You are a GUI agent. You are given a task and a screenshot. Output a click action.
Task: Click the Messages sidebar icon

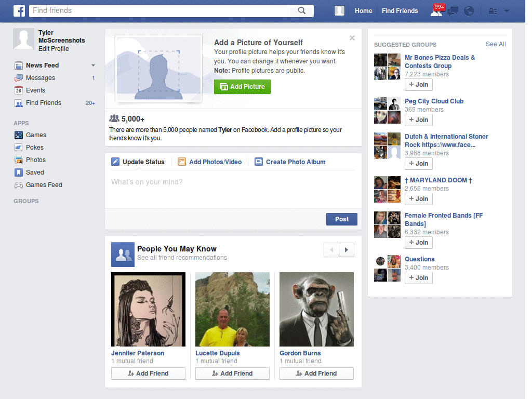click(19, 78)
